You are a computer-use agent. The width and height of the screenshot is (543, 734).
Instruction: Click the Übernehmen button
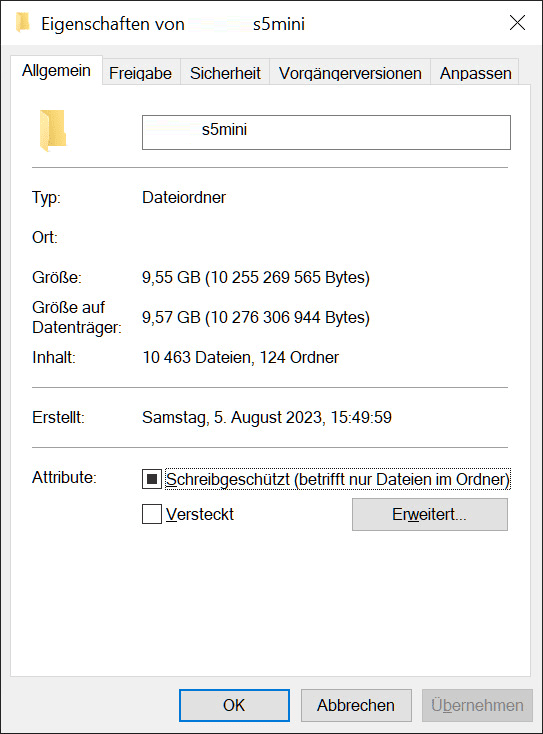[x=477, y=705]
